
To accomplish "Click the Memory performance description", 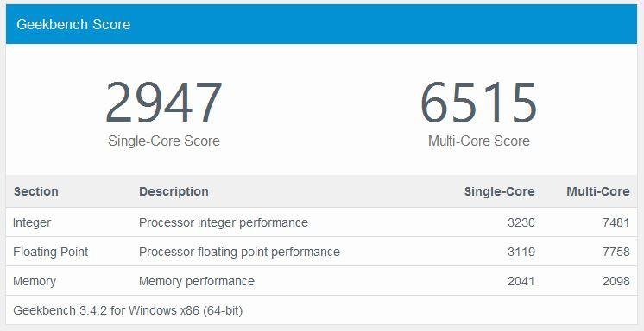I will click(197, 281).
